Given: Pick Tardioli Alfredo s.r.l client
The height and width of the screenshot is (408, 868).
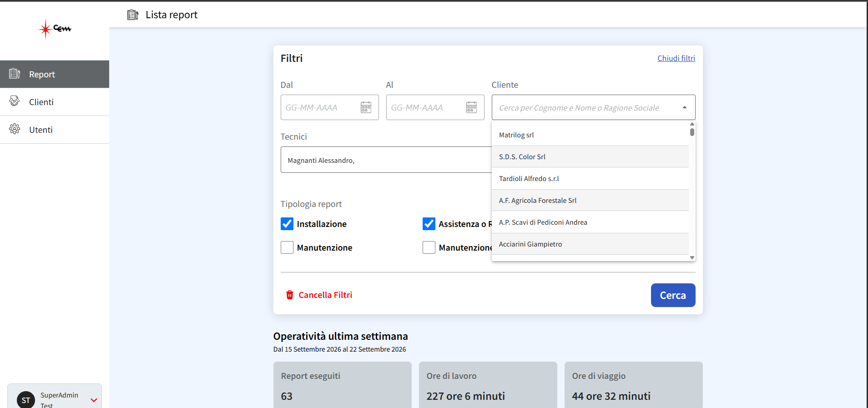Looking at the screenshot, I should [590, 179].
